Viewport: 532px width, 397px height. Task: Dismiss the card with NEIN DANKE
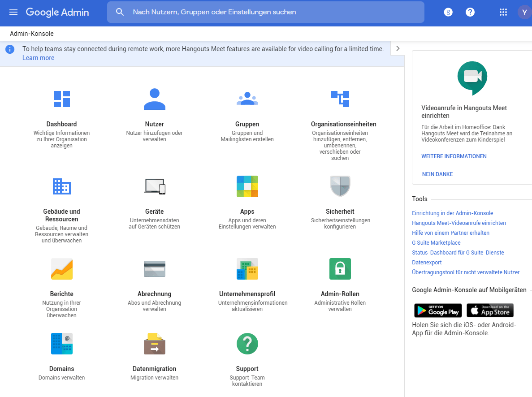437,174
